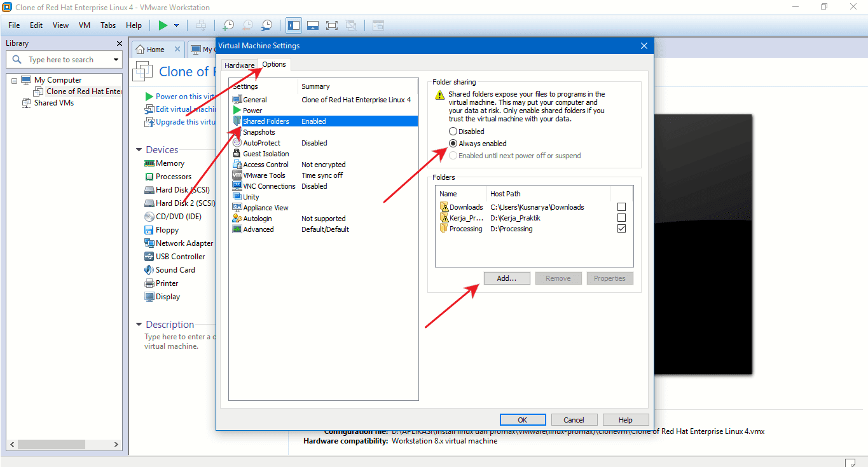
Task: Show the console thumbnail view icon
Action: click(312, 25)
